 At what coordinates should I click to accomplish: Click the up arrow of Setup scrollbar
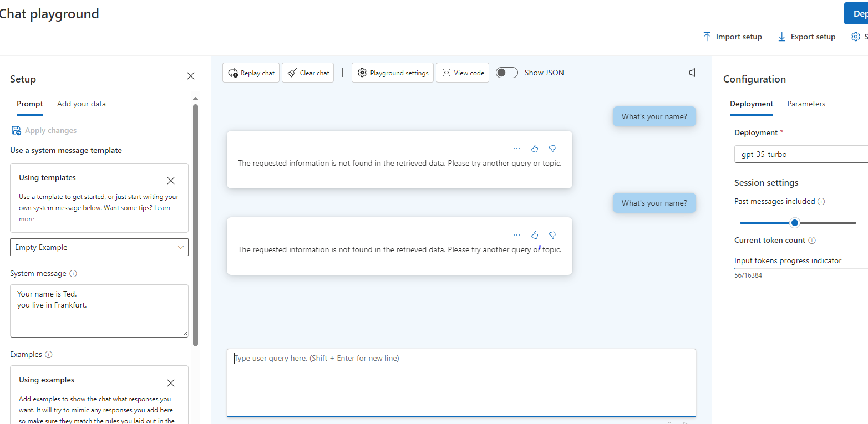[195, 99]
